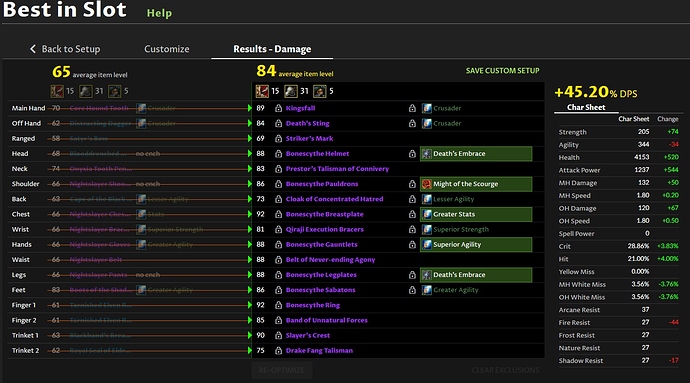
Task: Toggle lock next to Bonescythe Helmet enchant
Action: [412, 154]
